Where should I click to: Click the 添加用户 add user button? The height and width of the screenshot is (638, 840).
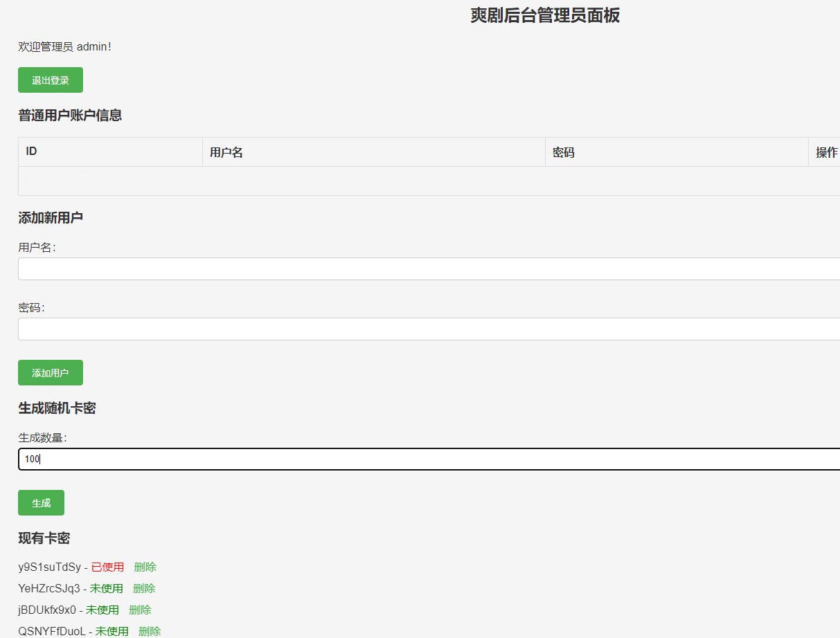pyautogui.click(x=50, y=372)
